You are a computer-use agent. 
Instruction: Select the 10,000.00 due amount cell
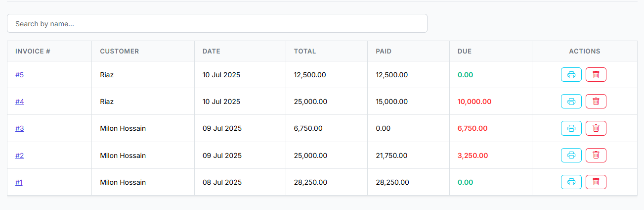point(474,102)
